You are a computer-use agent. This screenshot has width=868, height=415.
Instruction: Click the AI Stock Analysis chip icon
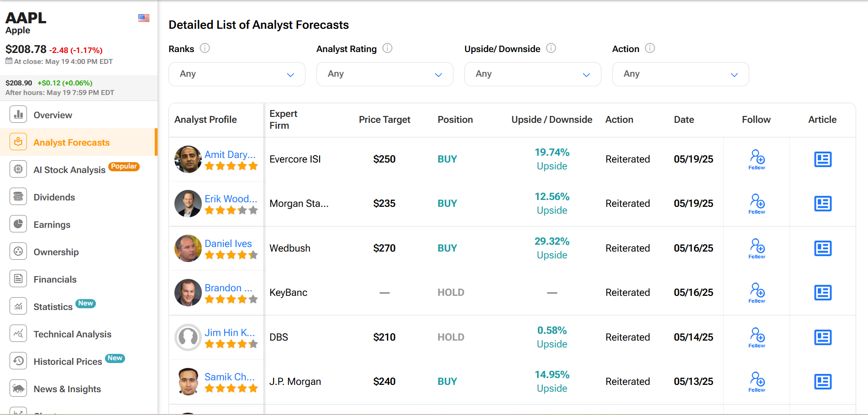pyautogui.click(x=18, y=169)
